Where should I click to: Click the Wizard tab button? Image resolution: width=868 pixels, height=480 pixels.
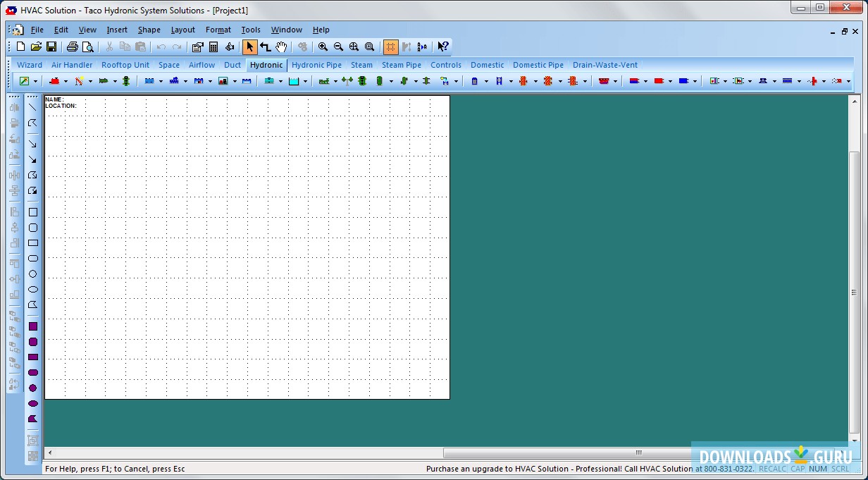30,65
